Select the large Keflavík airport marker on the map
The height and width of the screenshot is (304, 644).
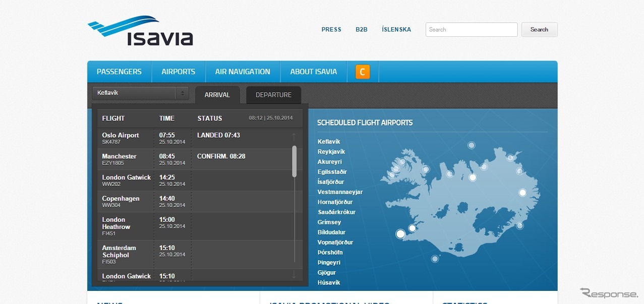pyautogui.click(x=400, y=234)
